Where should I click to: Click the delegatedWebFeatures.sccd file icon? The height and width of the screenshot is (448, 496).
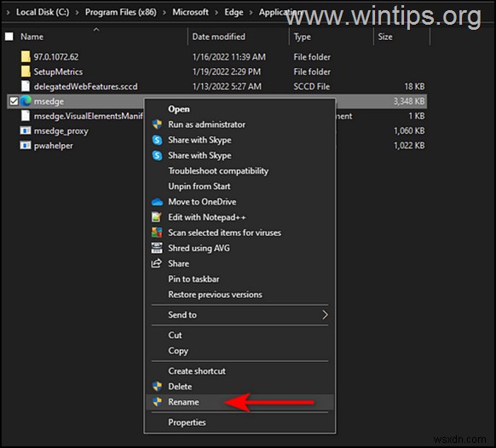[x=26, y=86]
